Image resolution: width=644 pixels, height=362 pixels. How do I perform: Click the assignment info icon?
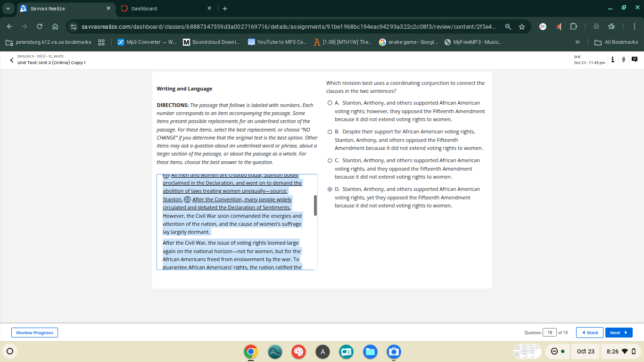[x=612, y=59]
